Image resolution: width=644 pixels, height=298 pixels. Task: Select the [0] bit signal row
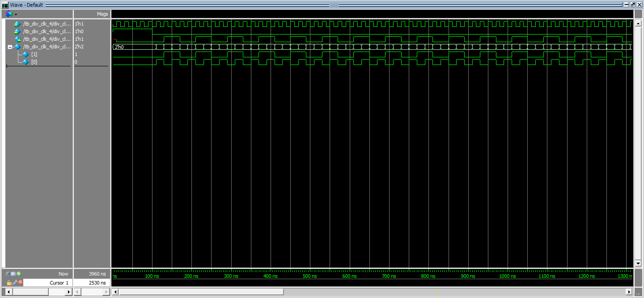[34, 62]
